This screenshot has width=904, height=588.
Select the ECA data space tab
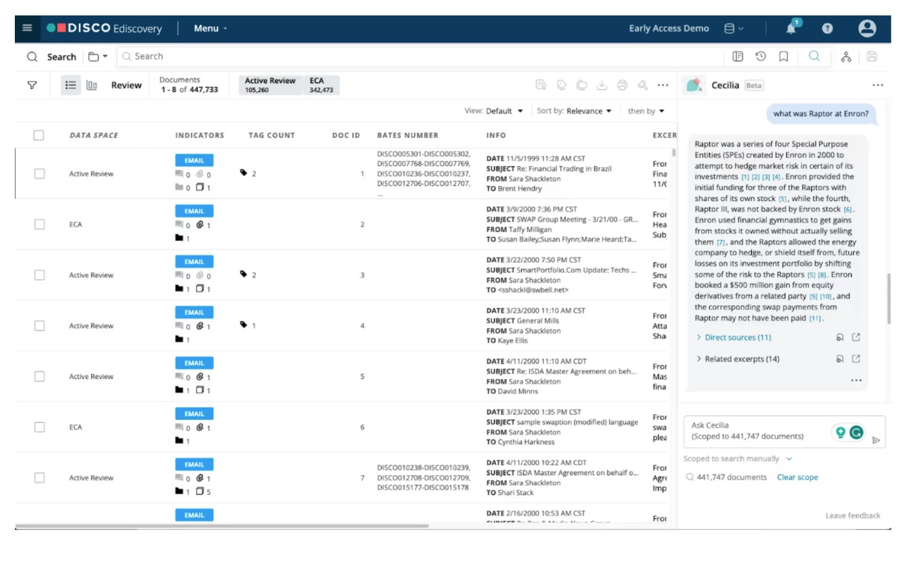point(321,85)
